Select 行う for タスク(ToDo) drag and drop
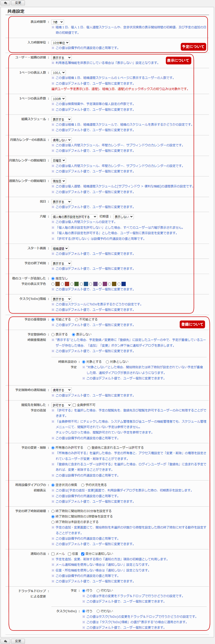 pyautogui.click(x=84, y=611)
